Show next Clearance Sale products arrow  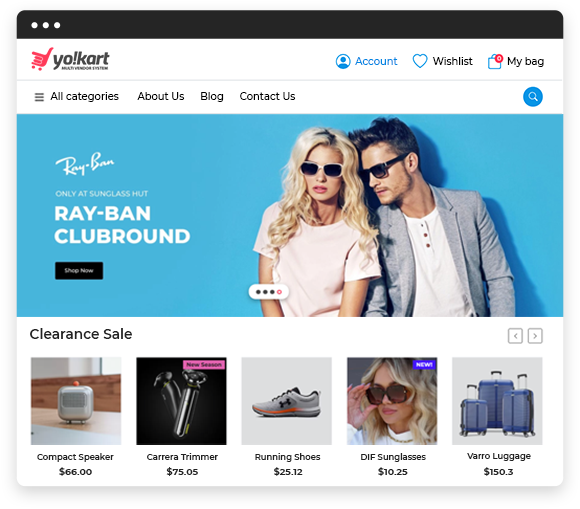(535, 336)
